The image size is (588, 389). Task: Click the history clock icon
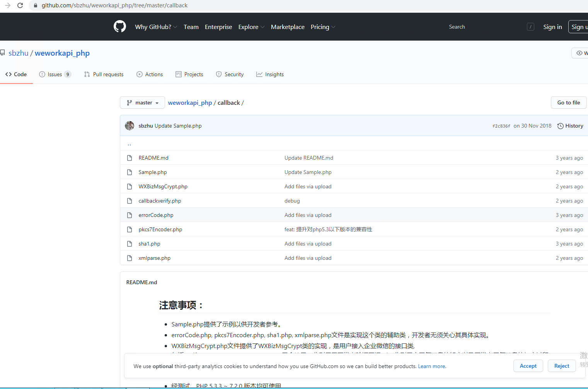coord(560,126)
